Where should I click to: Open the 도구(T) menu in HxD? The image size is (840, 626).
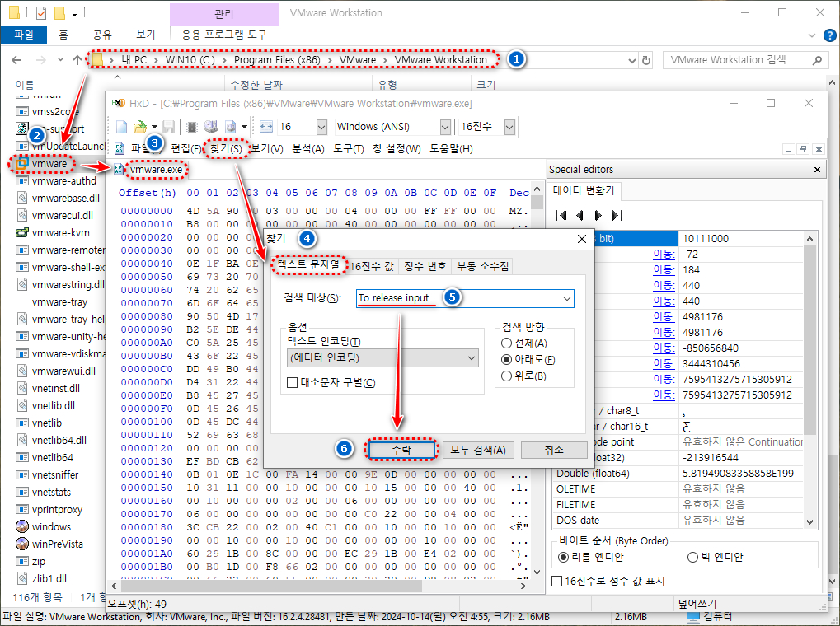[348, 149]
